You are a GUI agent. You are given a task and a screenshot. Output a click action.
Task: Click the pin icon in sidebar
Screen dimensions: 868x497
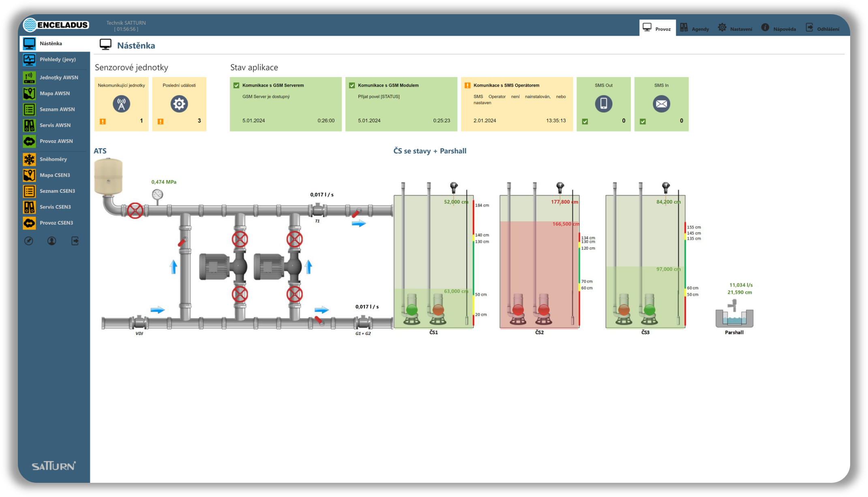(x=28, y=241)
